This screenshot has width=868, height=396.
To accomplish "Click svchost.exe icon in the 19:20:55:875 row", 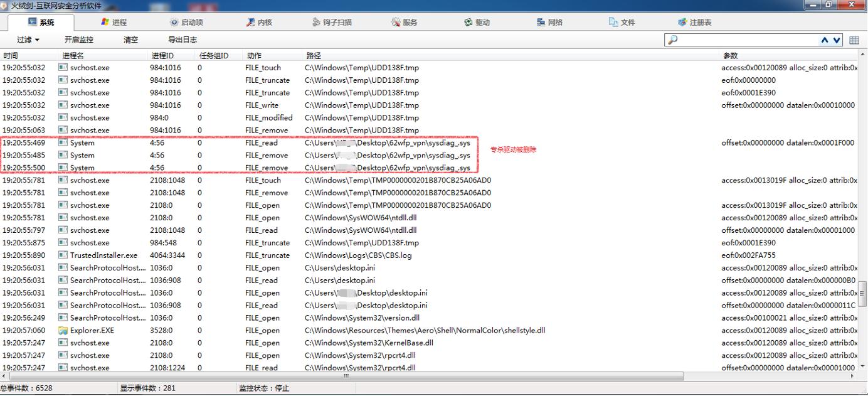I will [63, 243].
